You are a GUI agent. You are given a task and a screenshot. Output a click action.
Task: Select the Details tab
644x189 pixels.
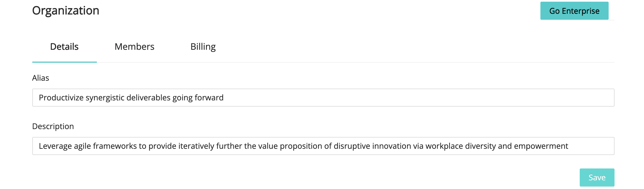[64, 47]
